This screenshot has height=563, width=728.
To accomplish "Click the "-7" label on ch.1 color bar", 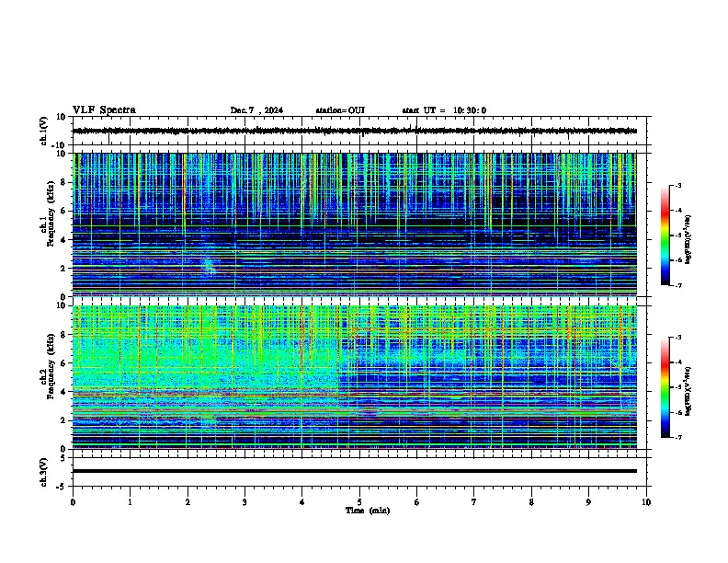I will tap(677, 285).
